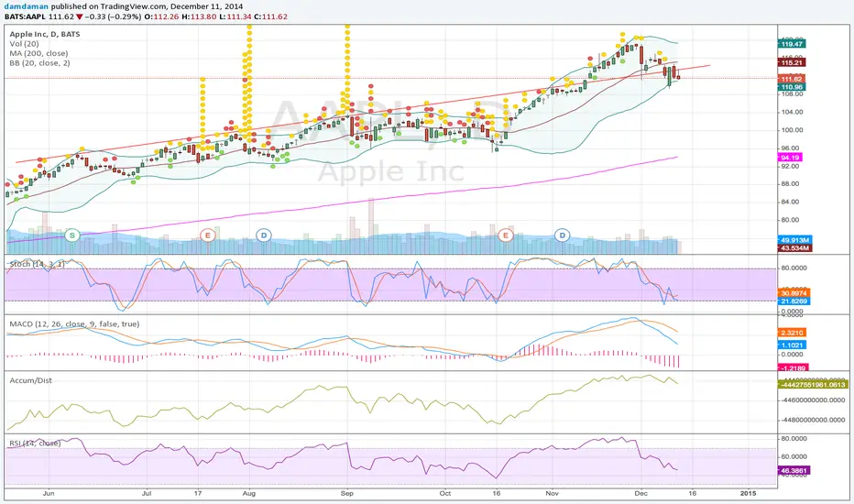854x504 pixels.
Task: Select the Vol (20) indicator label
Action: coord(24,44)
